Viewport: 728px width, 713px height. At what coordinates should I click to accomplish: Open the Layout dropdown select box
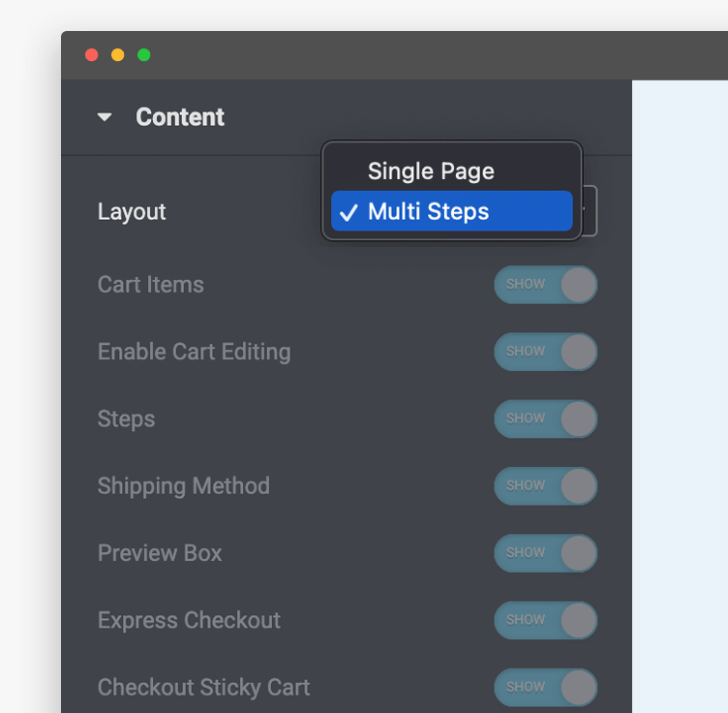[x=590, y=211]
